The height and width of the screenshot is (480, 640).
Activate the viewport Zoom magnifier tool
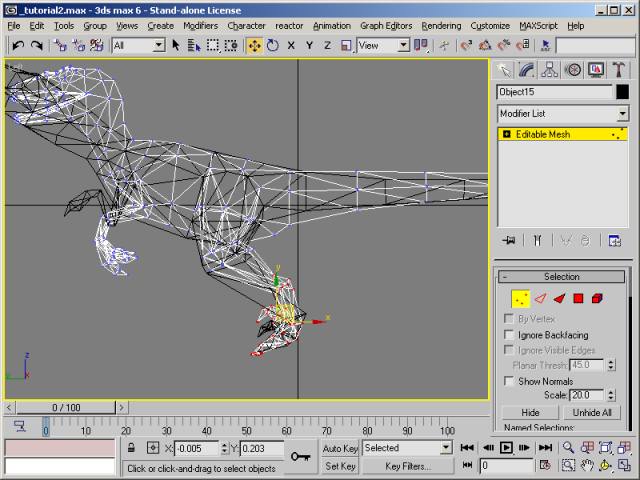568,448
